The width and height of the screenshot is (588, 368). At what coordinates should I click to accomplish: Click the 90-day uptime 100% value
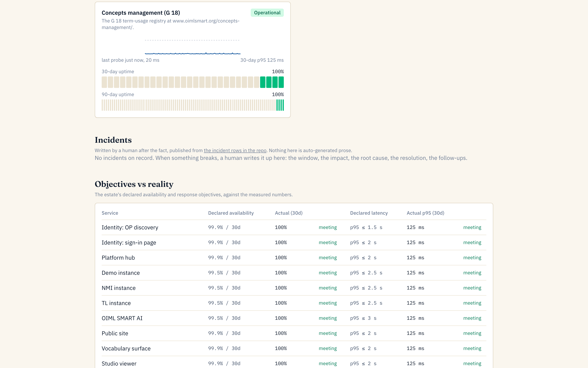(278, 94)
